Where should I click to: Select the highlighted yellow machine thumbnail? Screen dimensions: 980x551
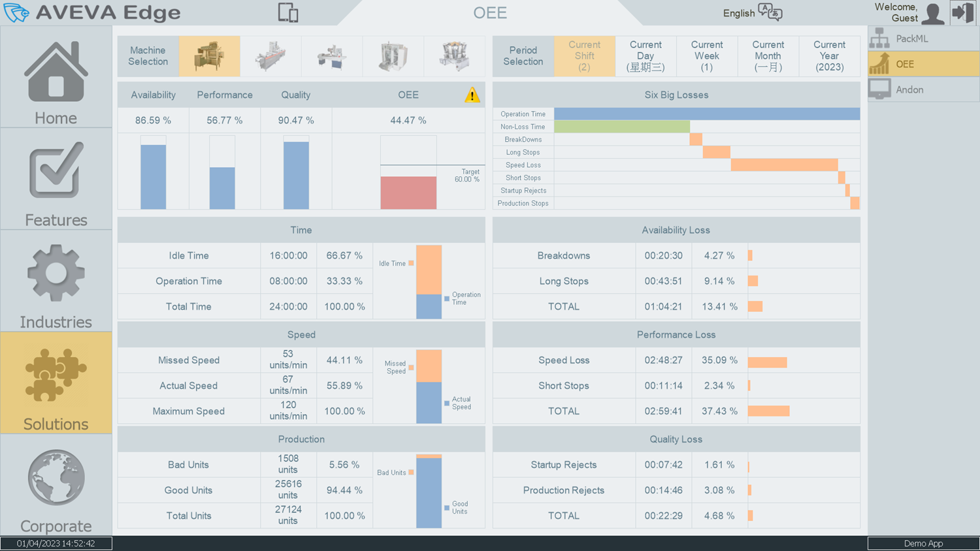point(210,56)
